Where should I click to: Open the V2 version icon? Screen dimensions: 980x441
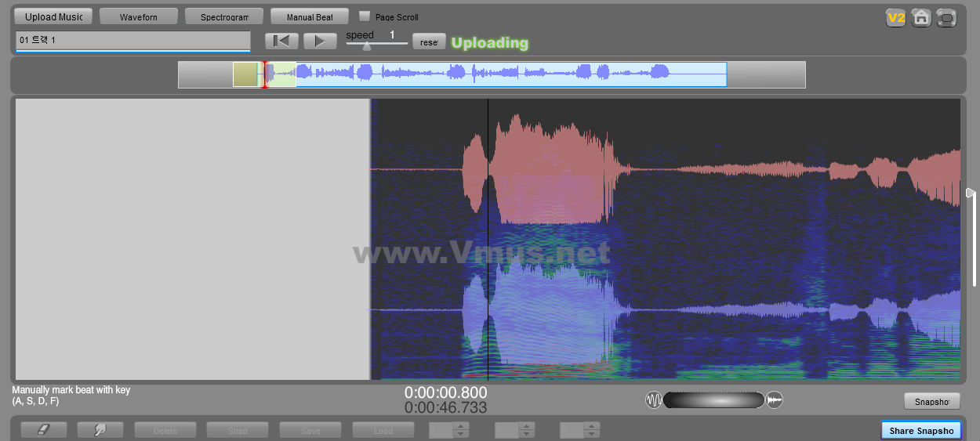(x=896, y=18)
